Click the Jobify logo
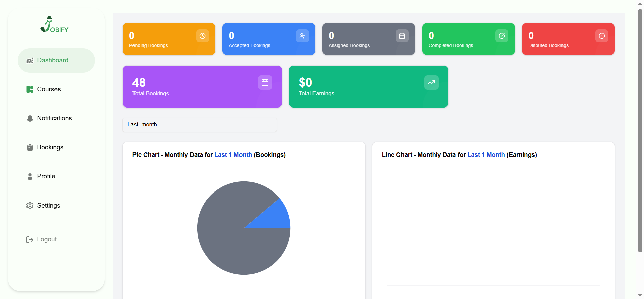This screenshot has height=299, width=644. pyautogui.click(x=54, y=25)
